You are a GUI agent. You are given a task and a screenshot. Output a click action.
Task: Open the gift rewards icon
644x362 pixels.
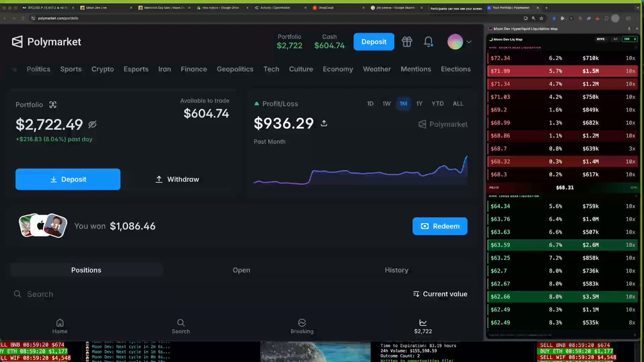click(407, 42)
